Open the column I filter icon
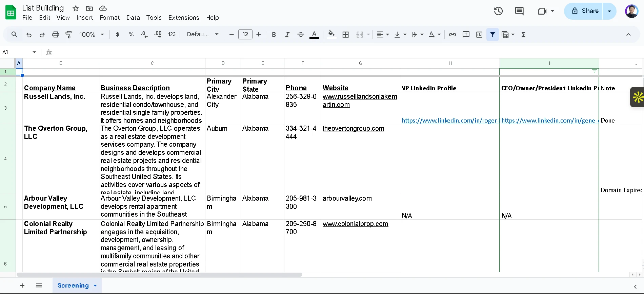The width and height of the screenshot is (644, 294). tap(595, 71)
